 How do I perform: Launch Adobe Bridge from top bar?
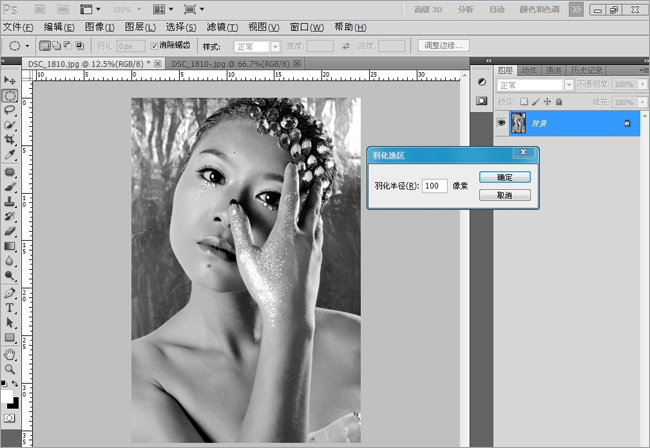(x=40, y=9)
